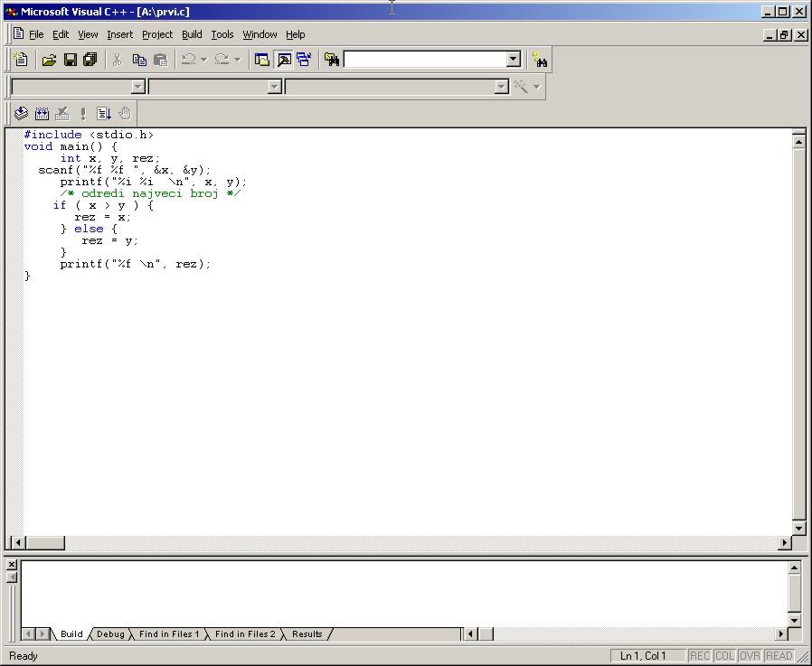Close the output pane with its X button

tap(12, 564)
